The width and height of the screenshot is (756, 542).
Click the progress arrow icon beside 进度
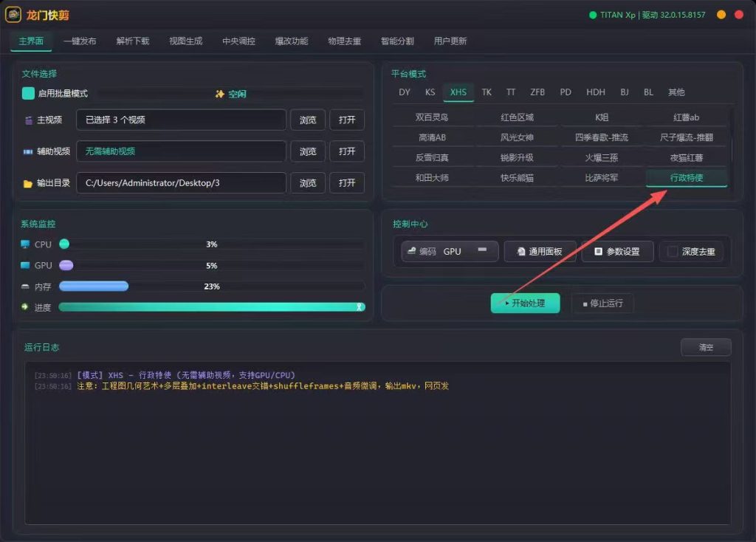coord(25,306)
